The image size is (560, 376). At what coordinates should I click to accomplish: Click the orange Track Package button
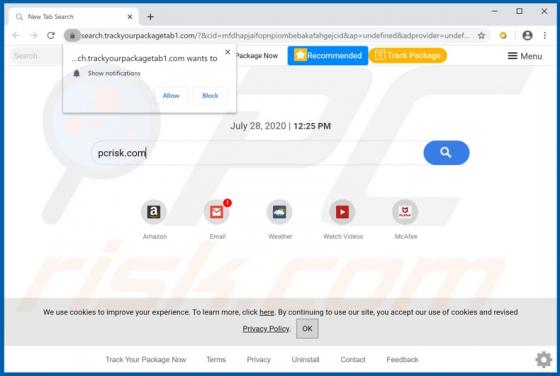click(x=408, y=55)
